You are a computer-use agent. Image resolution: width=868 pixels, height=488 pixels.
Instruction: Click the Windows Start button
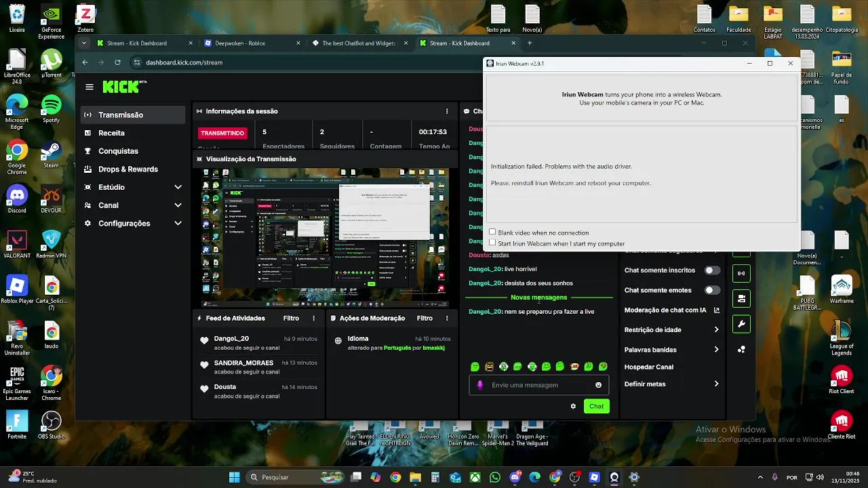[x=234, y=477]
